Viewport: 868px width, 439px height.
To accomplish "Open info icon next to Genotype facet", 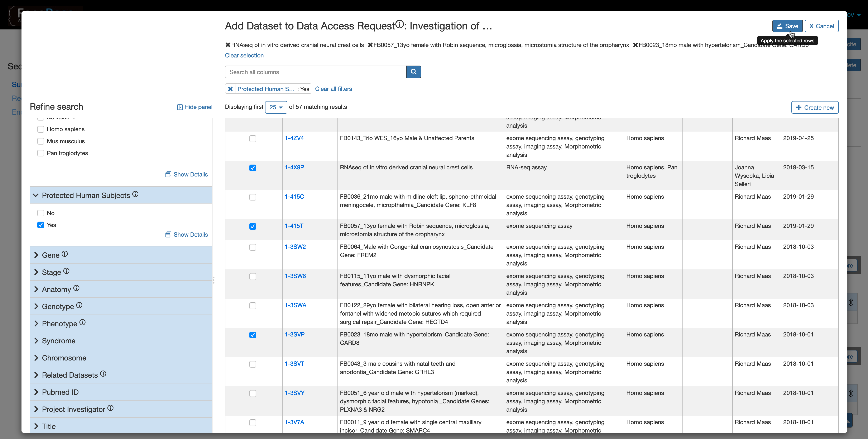I will pos(79,305).
